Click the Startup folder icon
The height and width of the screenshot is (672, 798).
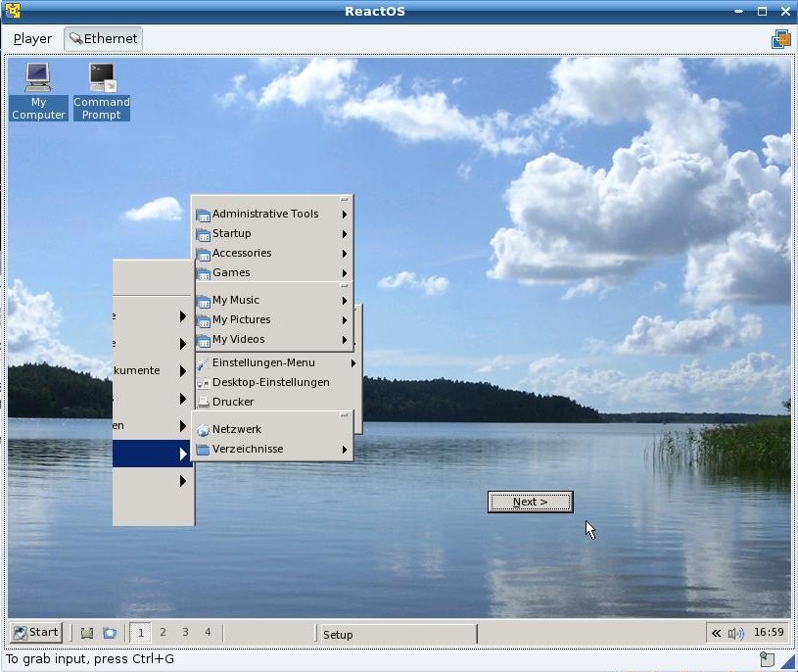point(203,235)
